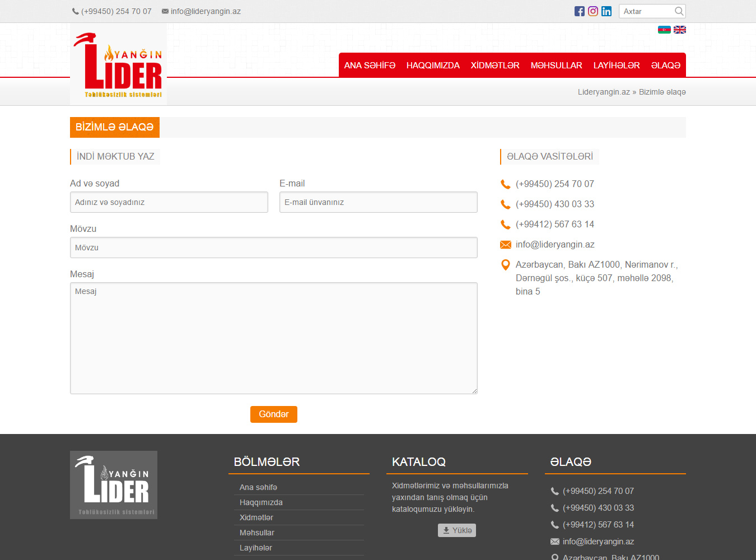The image size is (756, 560).
Task: Click the Lideryangin.az breadcrumb link
Action: pos(604,92)
